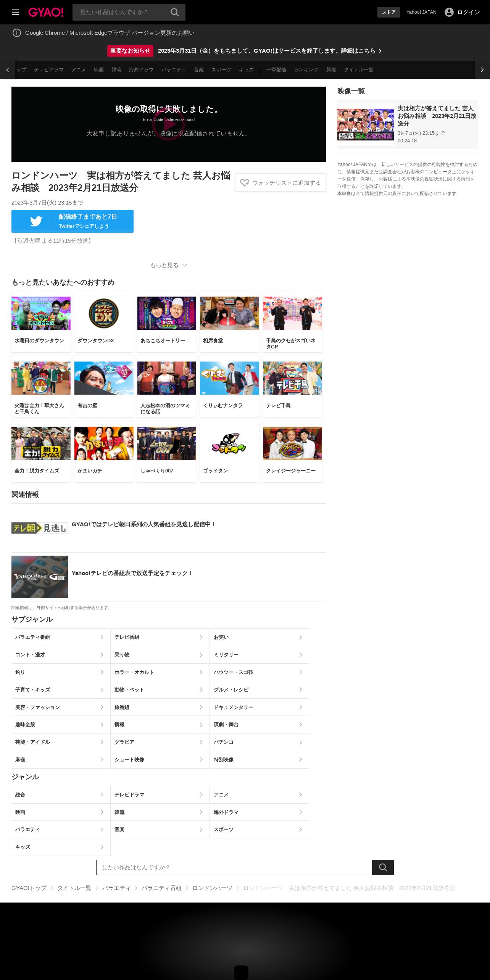Click the arrow after service-end notice

coord(380,51)
